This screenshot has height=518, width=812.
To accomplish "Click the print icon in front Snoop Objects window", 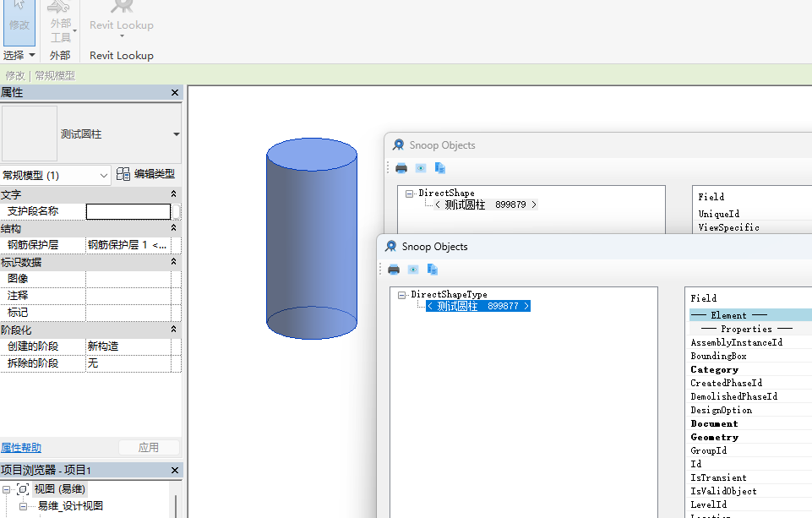I will (x=394, y=270).
